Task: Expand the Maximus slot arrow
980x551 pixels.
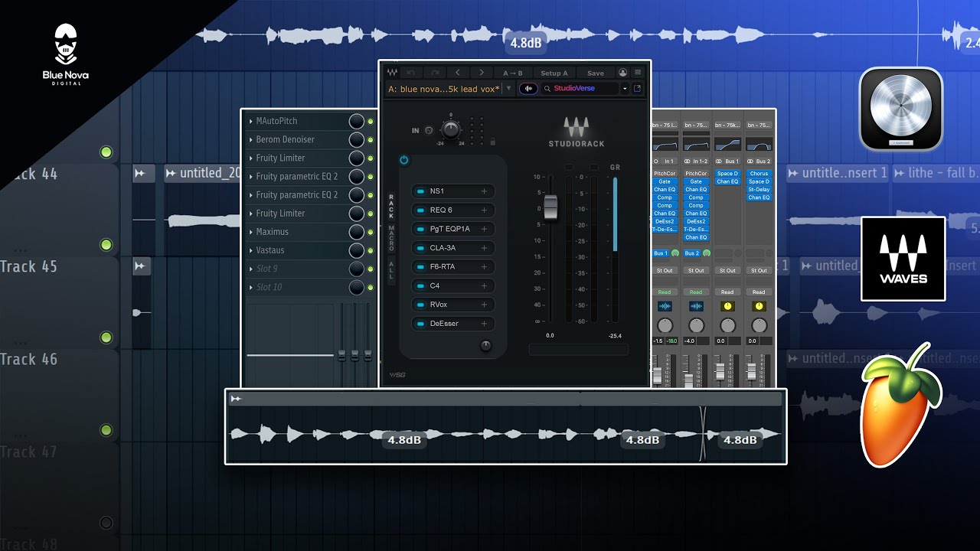Action: click(x=250, y=232)
